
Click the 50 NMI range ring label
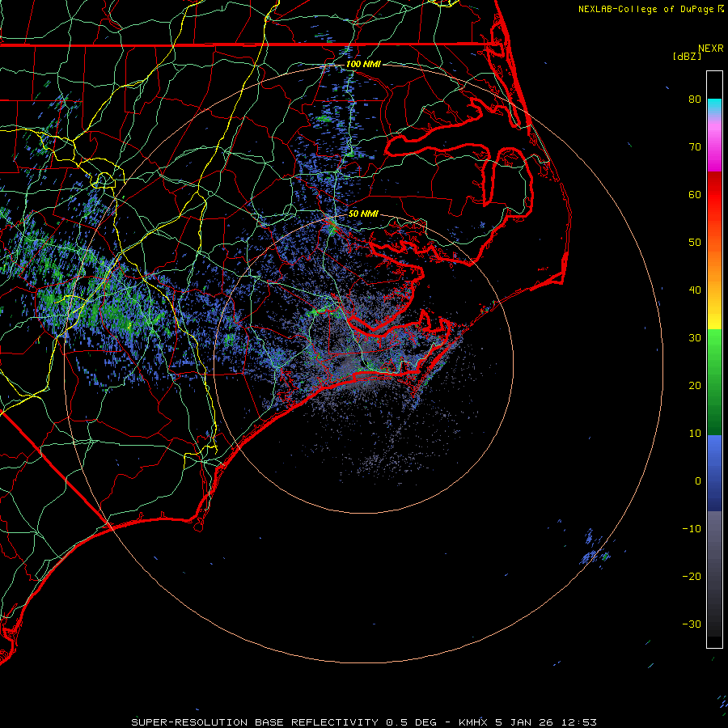(363, 214)
